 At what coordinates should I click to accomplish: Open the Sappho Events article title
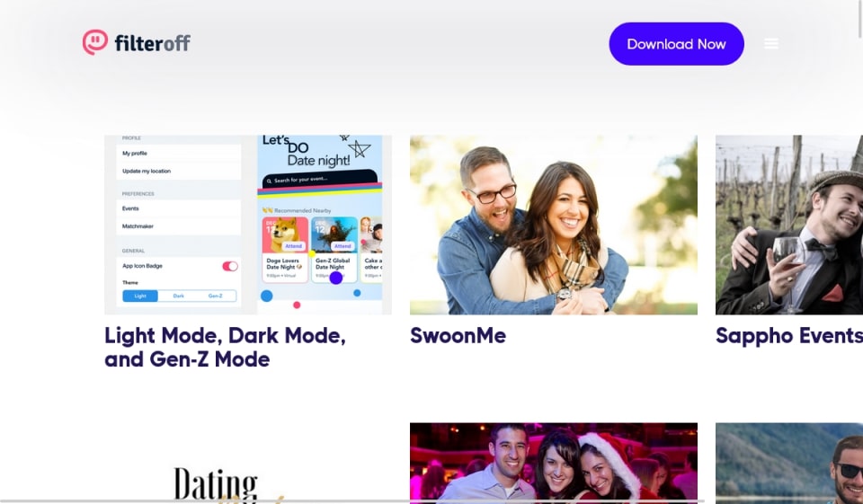point(788,336)
